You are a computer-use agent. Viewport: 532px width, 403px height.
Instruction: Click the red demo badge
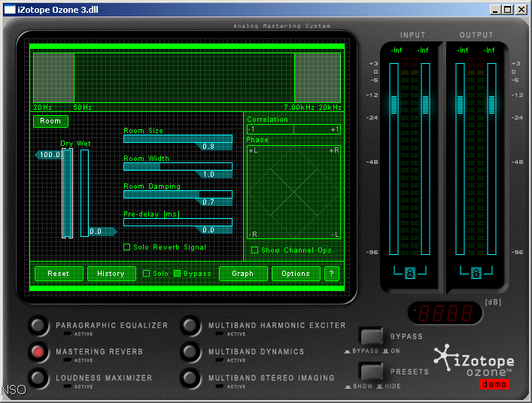(494, 384)
